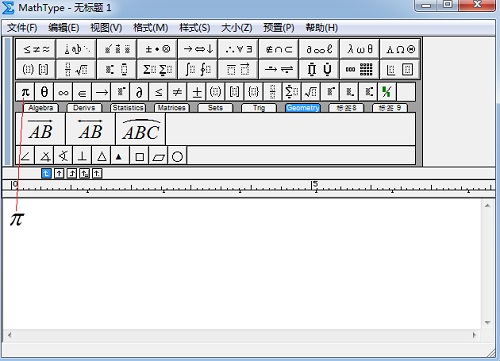The width and height of the screenshot is (500, 361).
Task: Open the logical symbols palette (∴∀∃)
Action: (x=238, y=49)
